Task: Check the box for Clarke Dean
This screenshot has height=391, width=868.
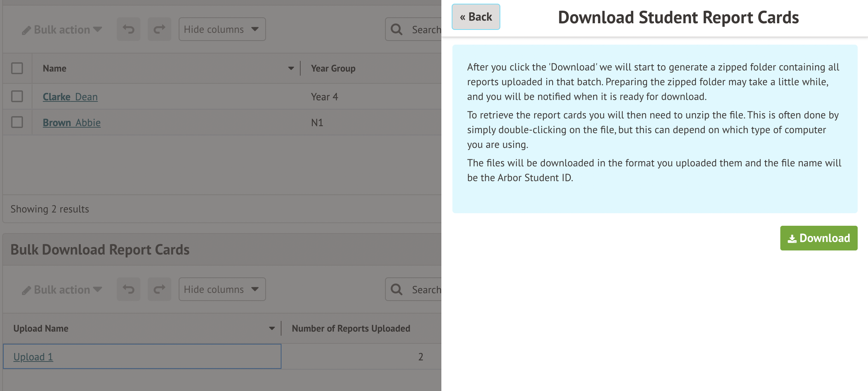Action: click(17, 96)
